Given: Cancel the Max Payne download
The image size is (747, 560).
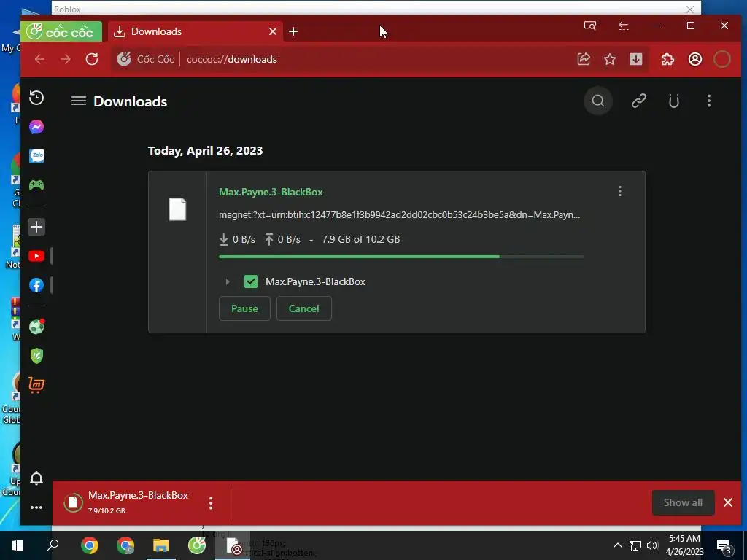Looking at the screenshot, I should (304, 308).
